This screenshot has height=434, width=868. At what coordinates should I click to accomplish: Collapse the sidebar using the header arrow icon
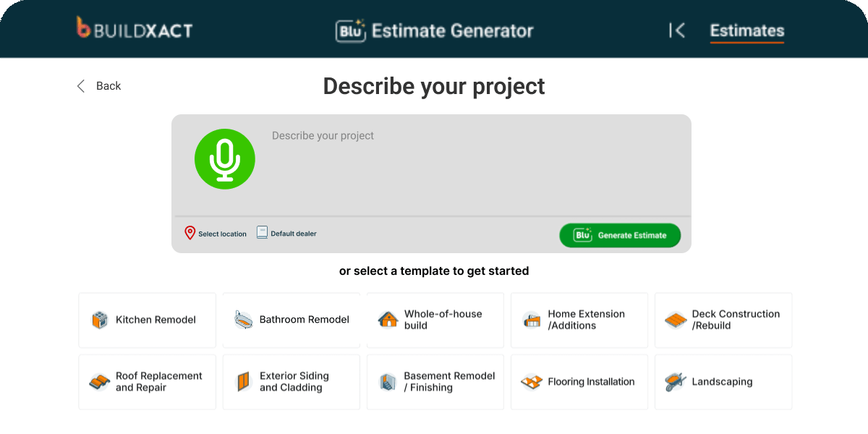click(x=676, y=30)
